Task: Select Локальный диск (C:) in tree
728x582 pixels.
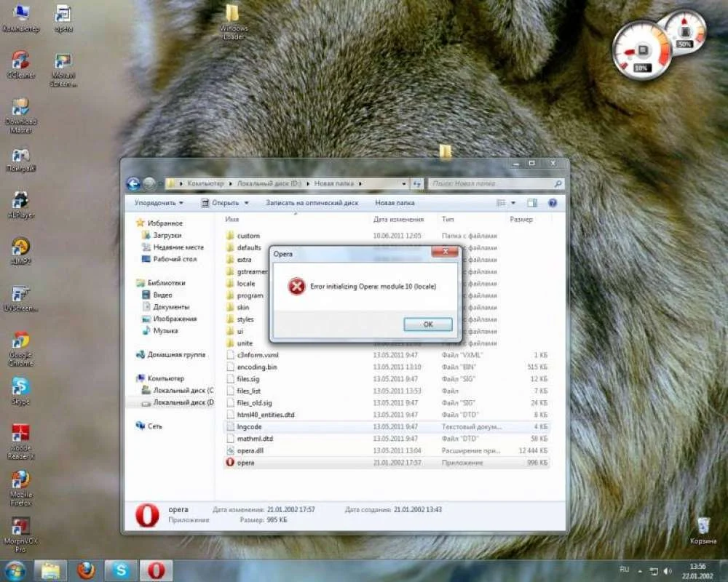Action: 183,391
